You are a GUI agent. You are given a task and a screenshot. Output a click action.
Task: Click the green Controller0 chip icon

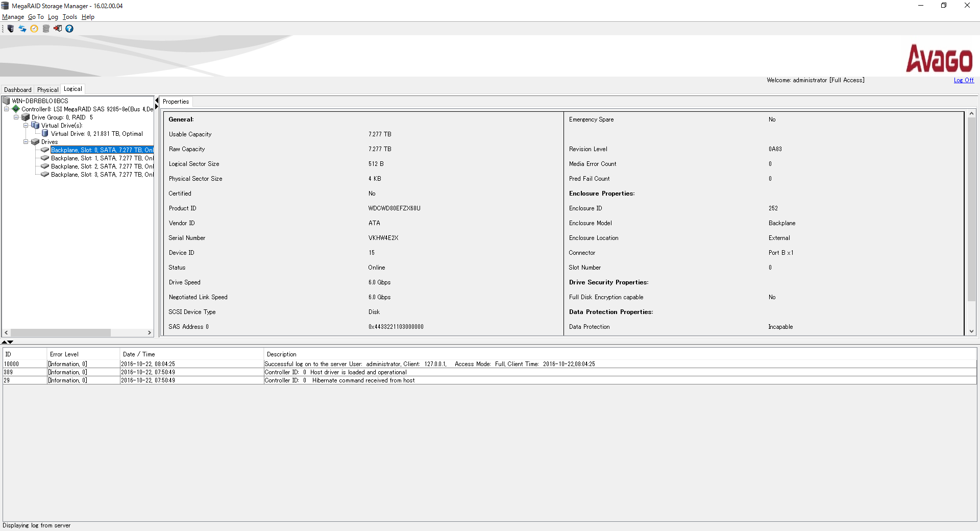(x=16, y=109)
